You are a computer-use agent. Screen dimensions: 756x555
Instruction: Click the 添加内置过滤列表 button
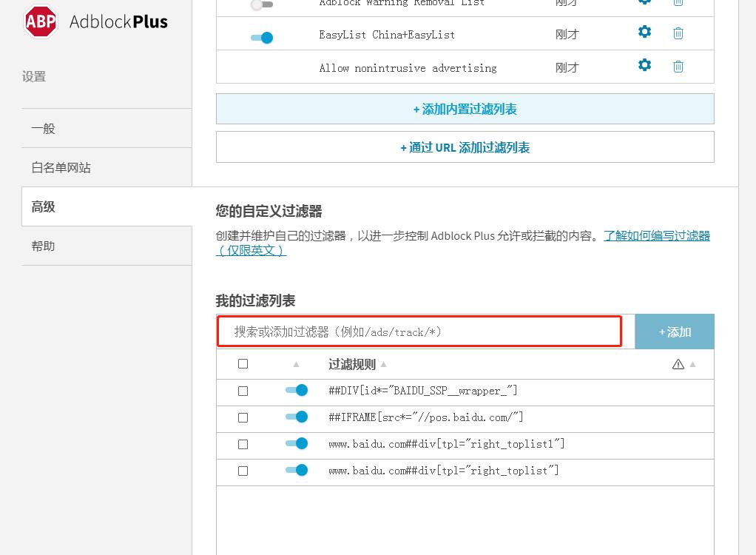click(465, 108)
